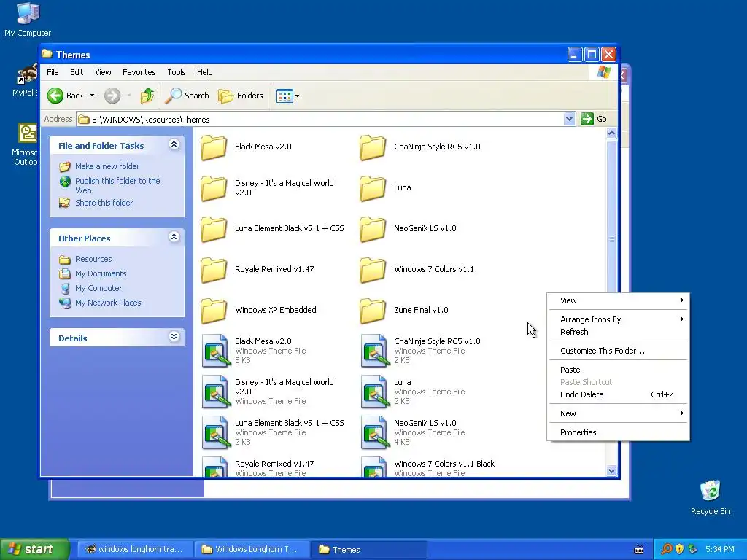Switch to windows longhorn tra... taskbar button
747x560 pixels.
[135, 550]
